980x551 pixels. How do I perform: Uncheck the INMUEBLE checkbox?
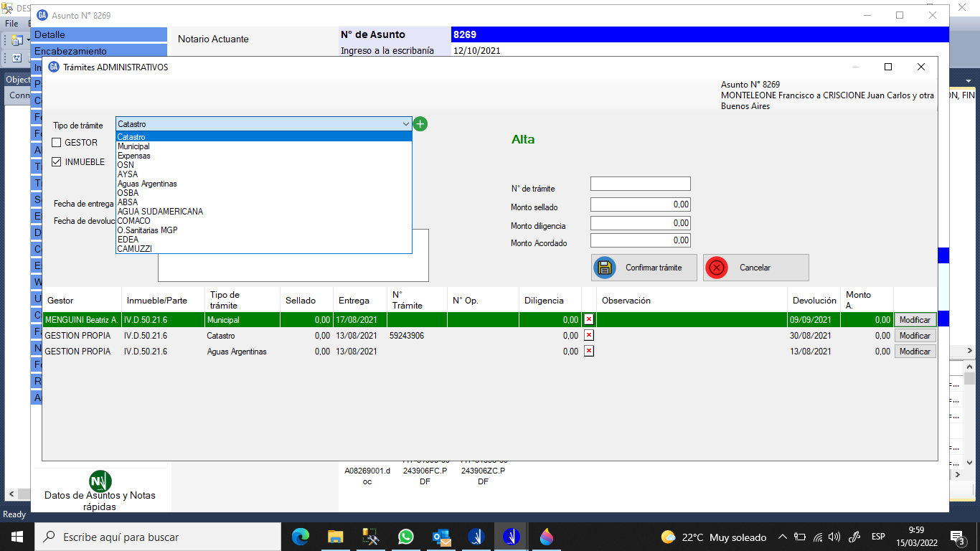coord(57,162)
